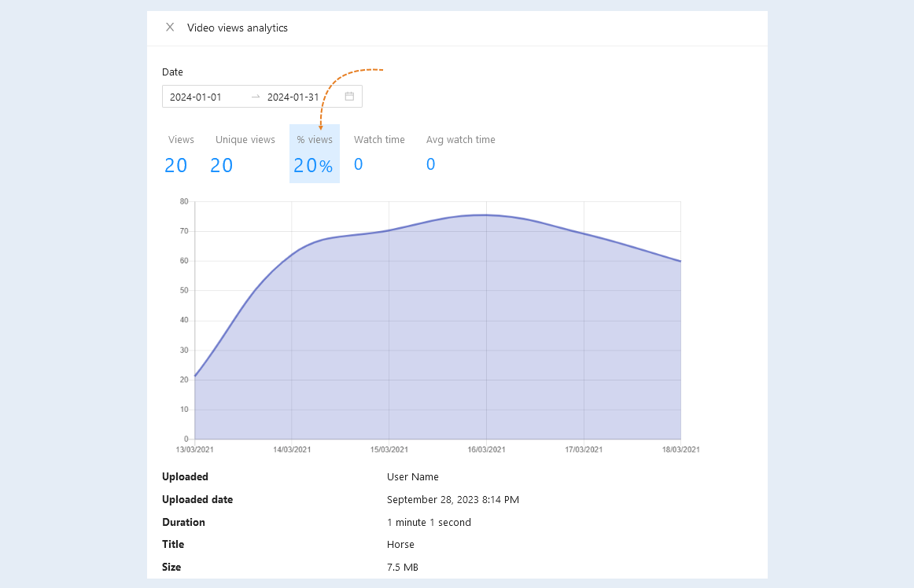This screenshot has height=588, width=914.
Task: Edit the end date 2024-01-31
Action: (x=293, y=97)
